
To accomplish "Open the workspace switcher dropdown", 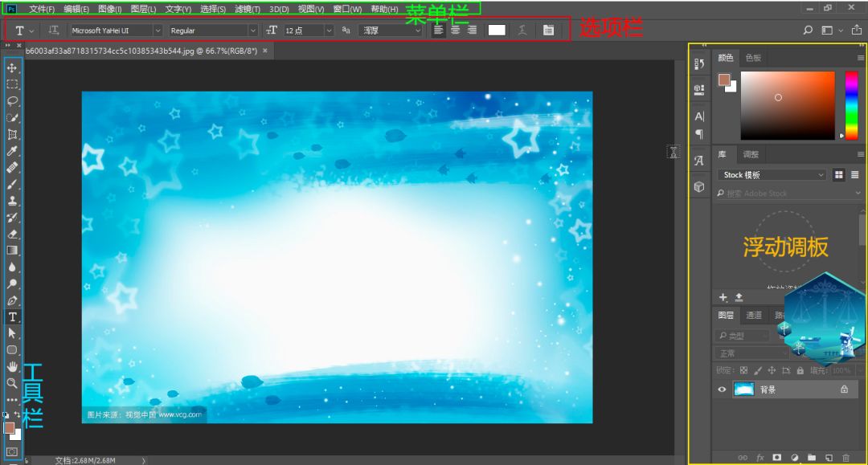I will click(832, 31).
